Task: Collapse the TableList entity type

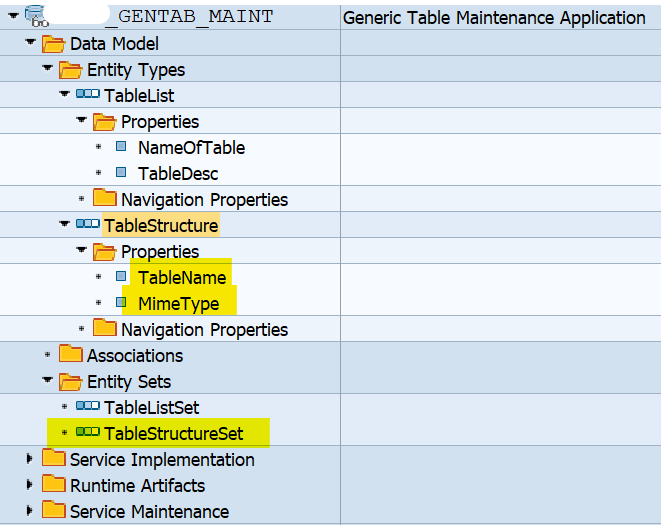Action: (64, 94)
